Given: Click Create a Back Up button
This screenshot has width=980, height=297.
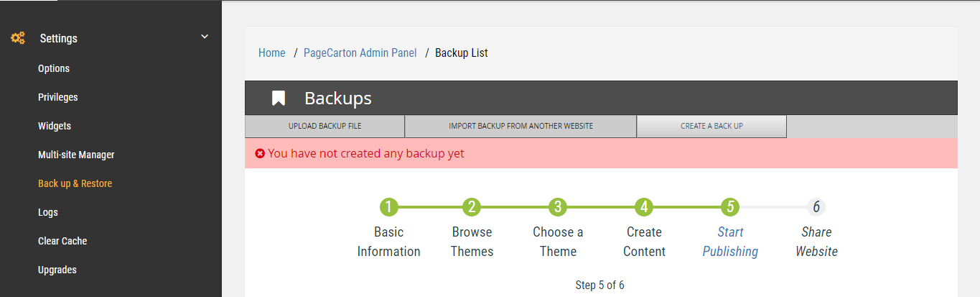Looking at the screenshot, I should pos(711,126).
